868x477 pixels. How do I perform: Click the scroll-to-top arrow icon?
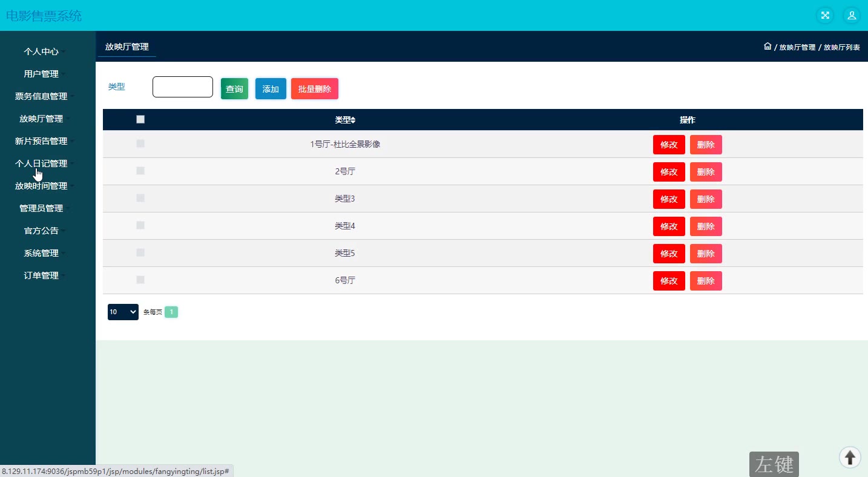[x=850, y=457]
